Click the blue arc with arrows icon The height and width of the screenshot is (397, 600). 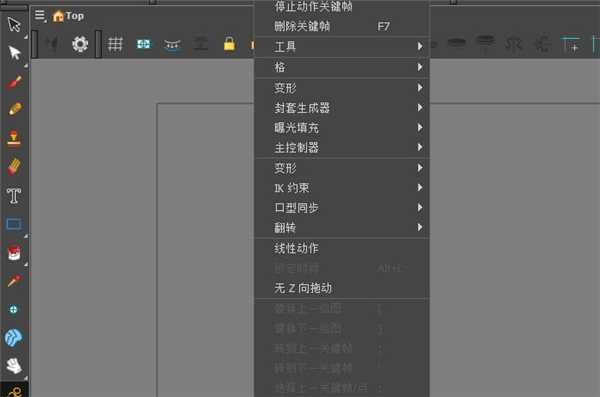click(x=172, y=45)
